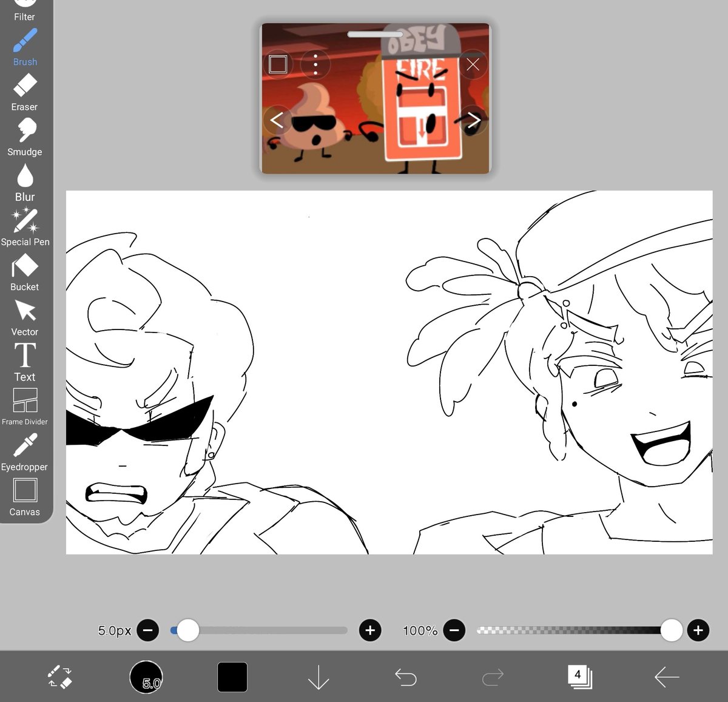Select the Eyedropper tool
Viewport: 728px width, 702px height.
coord(25,451)
